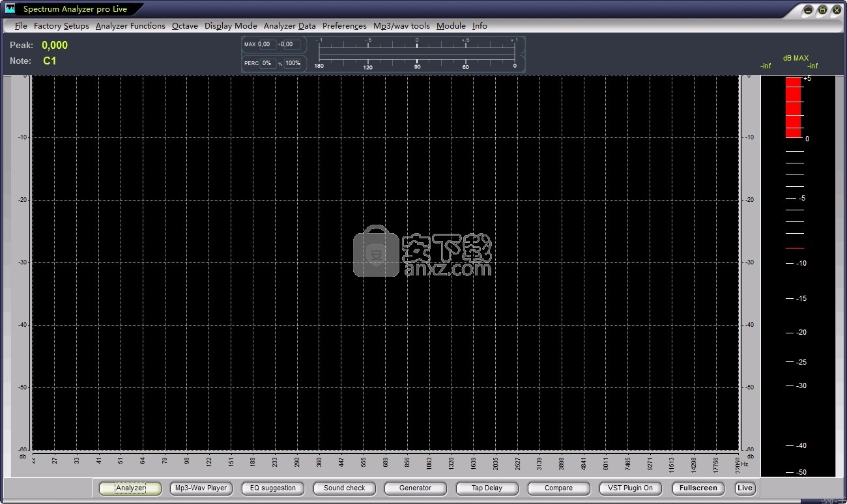Click the -50 label on right dB axis
Viewport: 847px width, 504px height.
coord(749,387)
